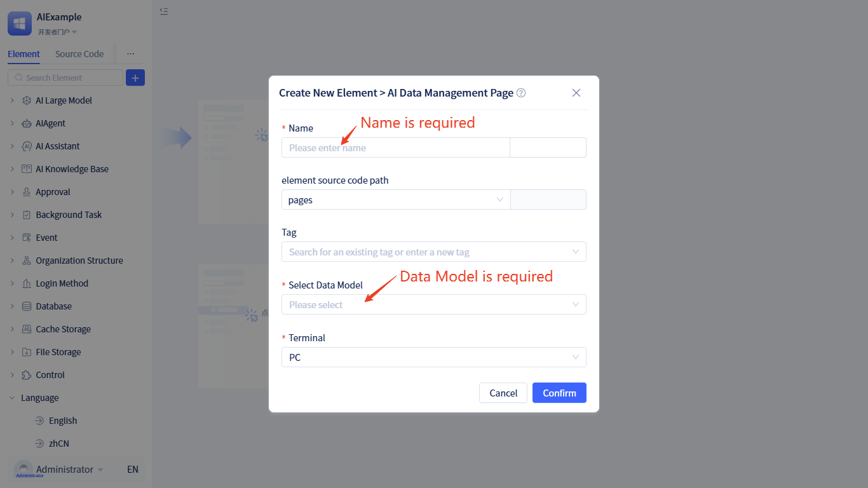
Task: Click the Event calendar icon
Action: pos(27,238)
